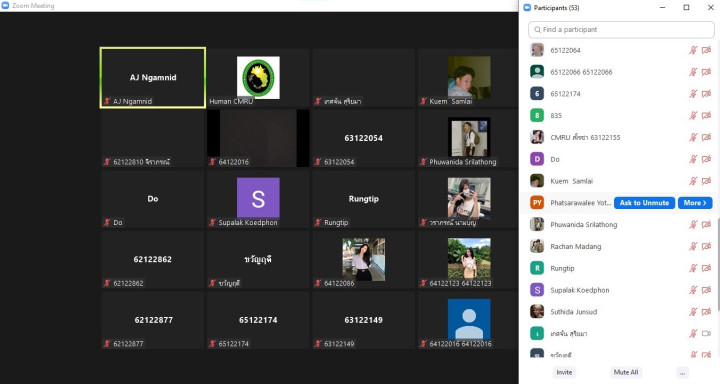This screenshot has height=384, width=720.
Task: Click green R avatar of Rungtip row
Action: tap(537, 268)
